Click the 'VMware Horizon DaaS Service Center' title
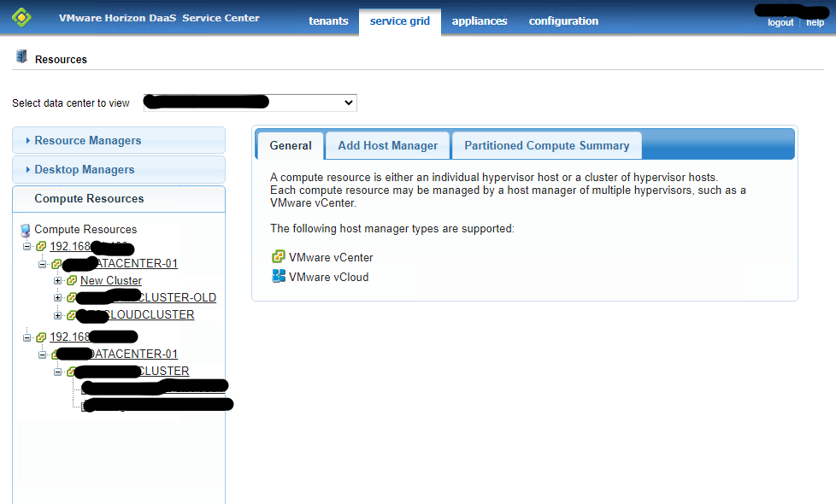The image size is (836, 504). pyautogui.click(x=159, y=18)
